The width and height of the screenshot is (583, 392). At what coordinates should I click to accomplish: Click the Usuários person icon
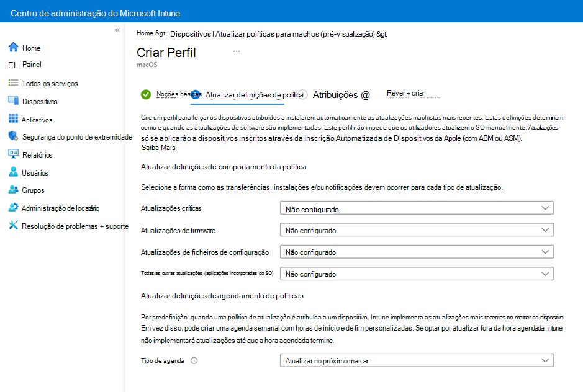[14, 172]
